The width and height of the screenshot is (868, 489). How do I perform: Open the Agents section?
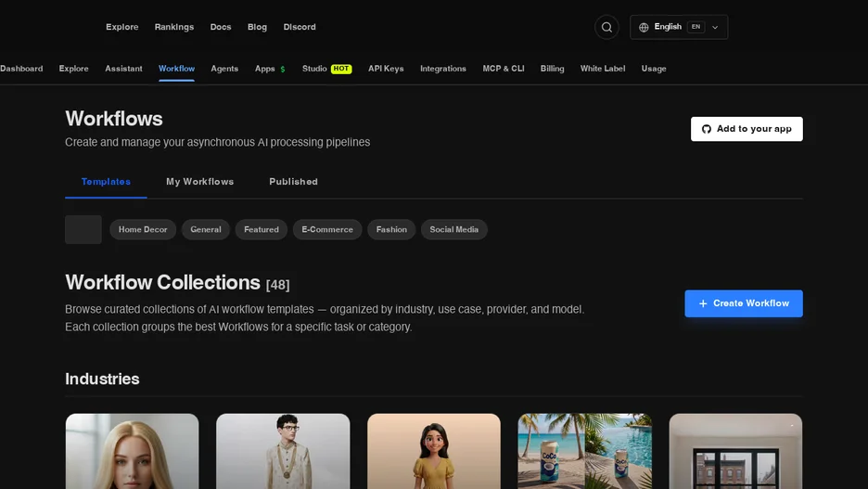(224, 69)
